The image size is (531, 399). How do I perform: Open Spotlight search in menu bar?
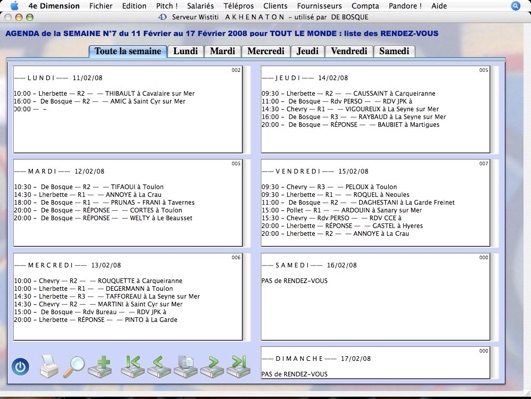coord(515,6)
